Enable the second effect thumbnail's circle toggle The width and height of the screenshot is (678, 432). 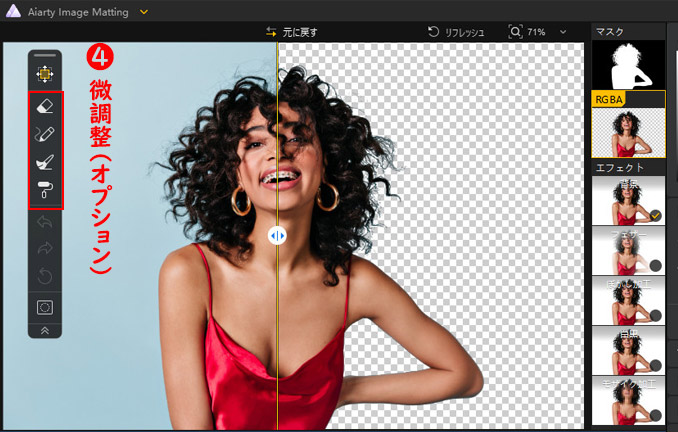(x=654, y=265)
